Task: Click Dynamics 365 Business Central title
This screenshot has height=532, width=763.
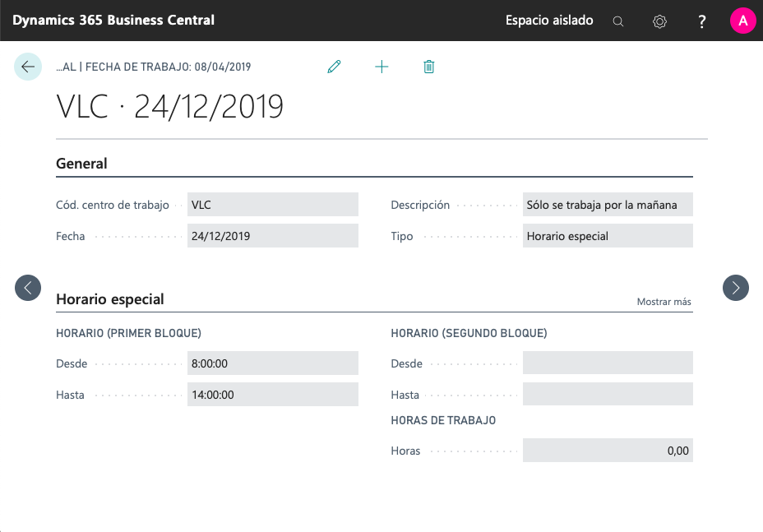Action: (x=113, y=20)
